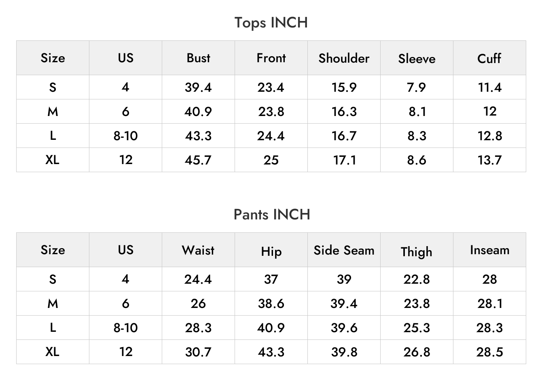The width and height of the screenshot is (542, 392).
Task: Click the Thigh column header
Action: click(417, 251)
